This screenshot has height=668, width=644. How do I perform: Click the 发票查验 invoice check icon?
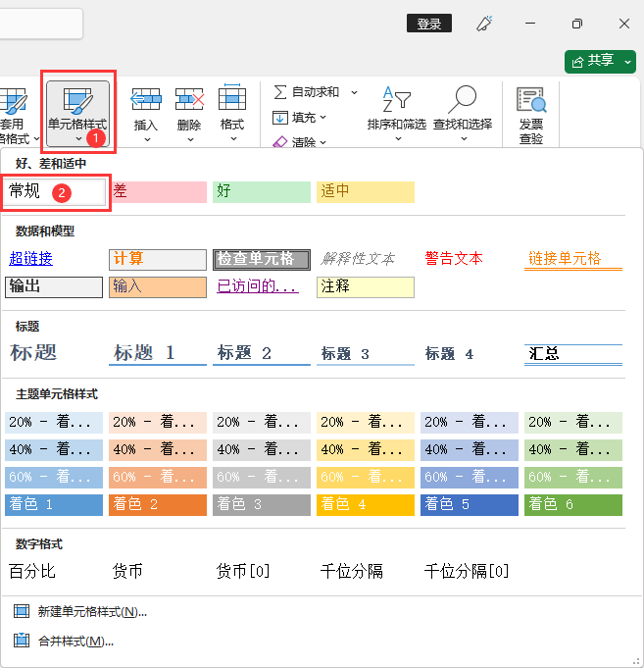[530, 100]
